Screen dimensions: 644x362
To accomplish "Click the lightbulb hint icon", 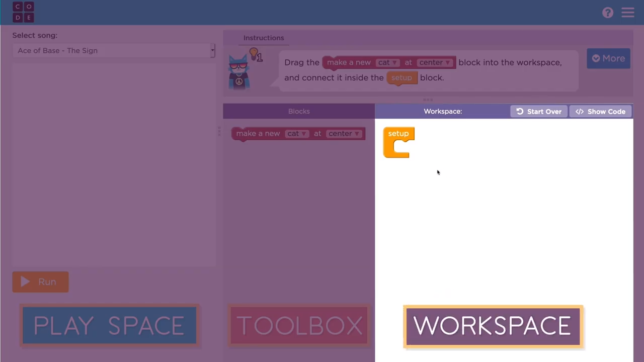I will (254, 53).
